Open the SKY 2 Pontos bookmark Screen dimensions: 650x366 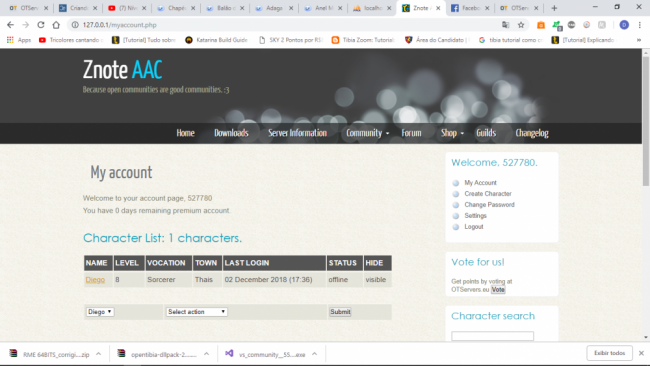coord(291,40)
